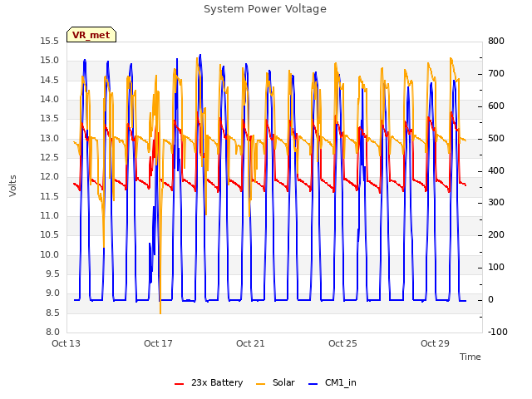Click the 300 right axis value
Screen dimensions: 532x399
496,203
